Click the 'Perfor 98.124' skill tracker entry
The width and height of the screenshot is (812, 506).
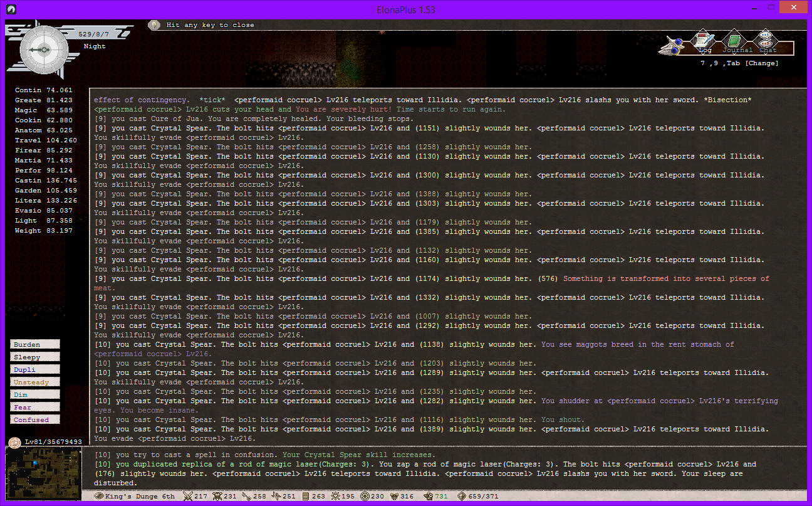click(x=44, y=171)
